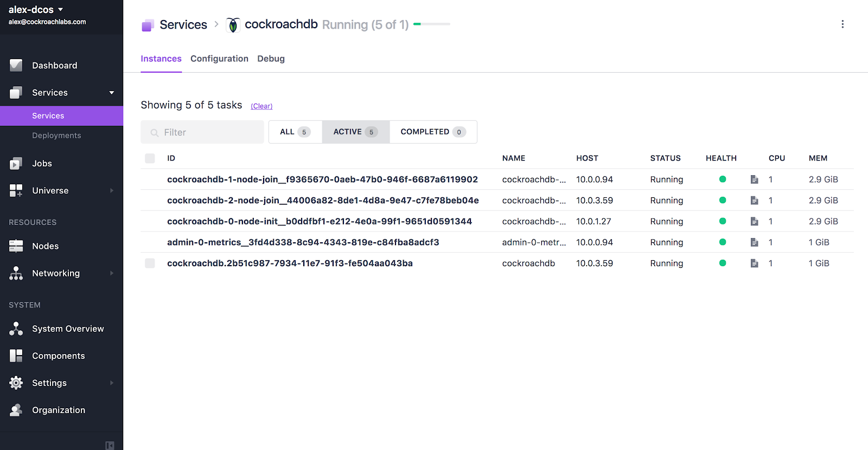868x450 pixels.
Task: Open task cockroachdb-1-node-join__f9365670 link
Action: [322, 179]
